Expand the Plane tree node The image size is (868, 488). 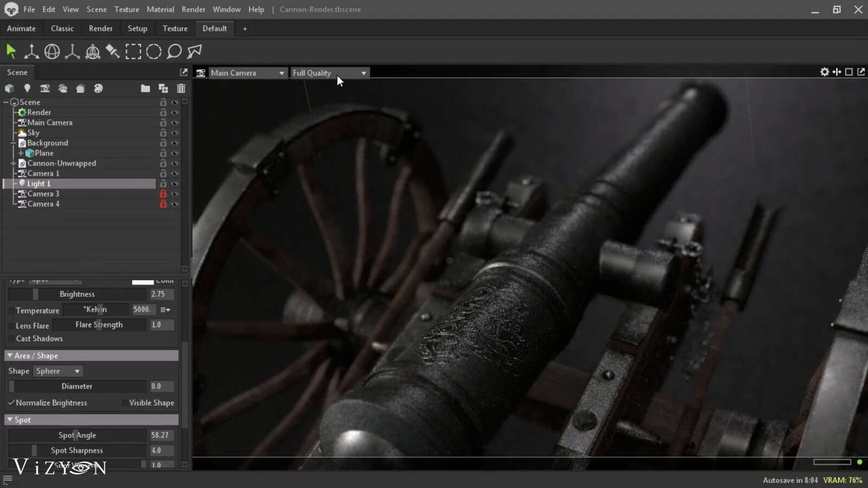21,153
